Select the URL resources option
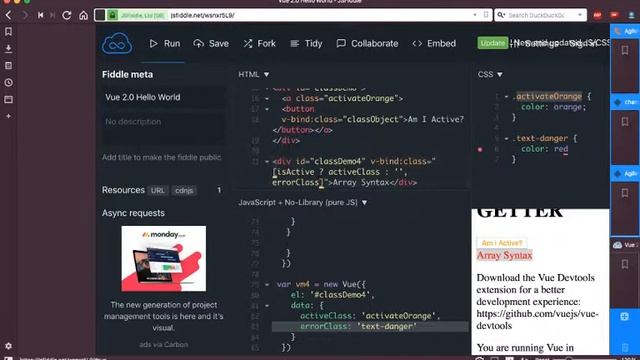 tap(158, 191)
